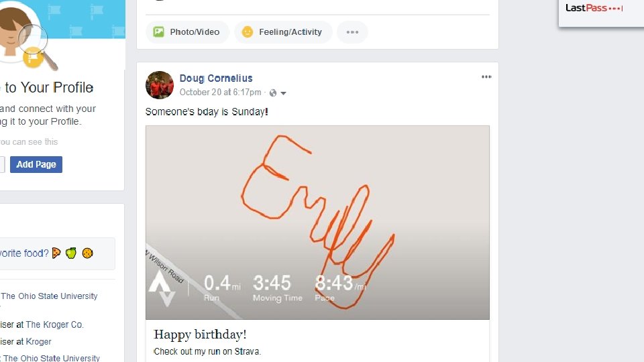Screen dimensions: 644x362
Task: Click the green Photo/Video picture icon
Action: point(158,32)
